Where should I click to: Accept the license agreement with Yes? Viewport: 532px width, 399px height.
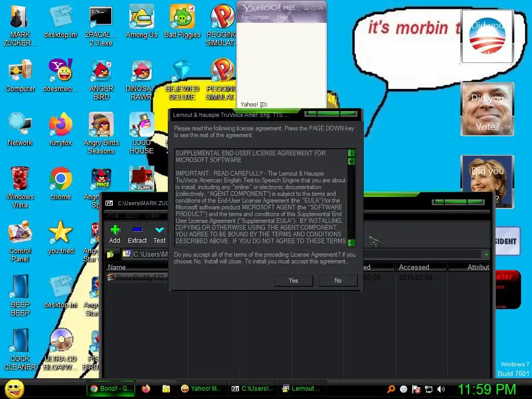pyautogui.click(x=294, y=281)
